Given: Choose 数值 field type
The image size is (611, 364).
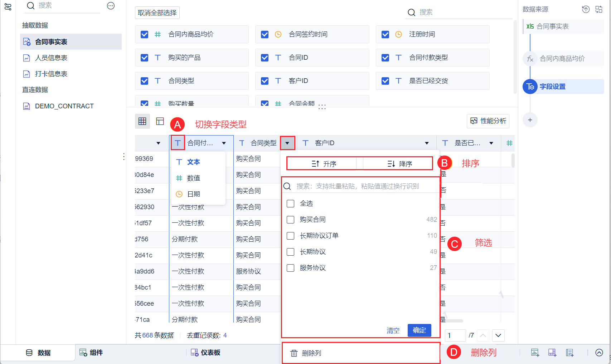Looking at the screenshot, I should [199, 178].
